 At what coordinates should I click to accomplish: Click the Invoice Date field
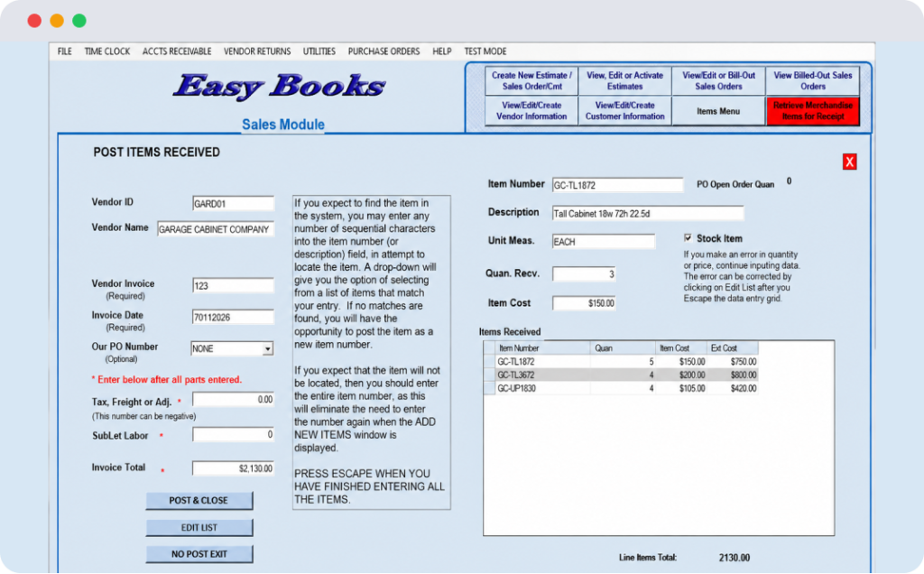click(233, 317)
